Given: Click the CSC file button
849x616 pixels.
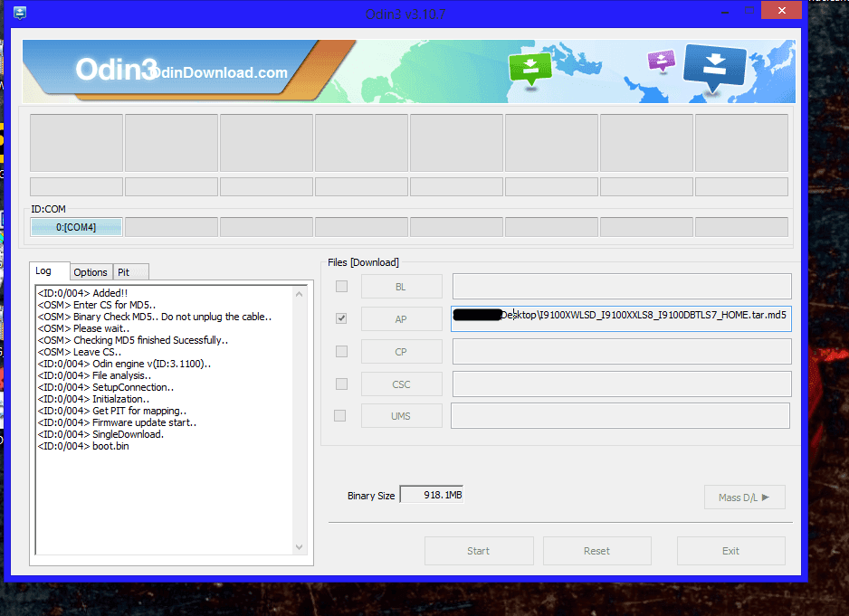Looking at the screenshot, I should coord(402,384).
